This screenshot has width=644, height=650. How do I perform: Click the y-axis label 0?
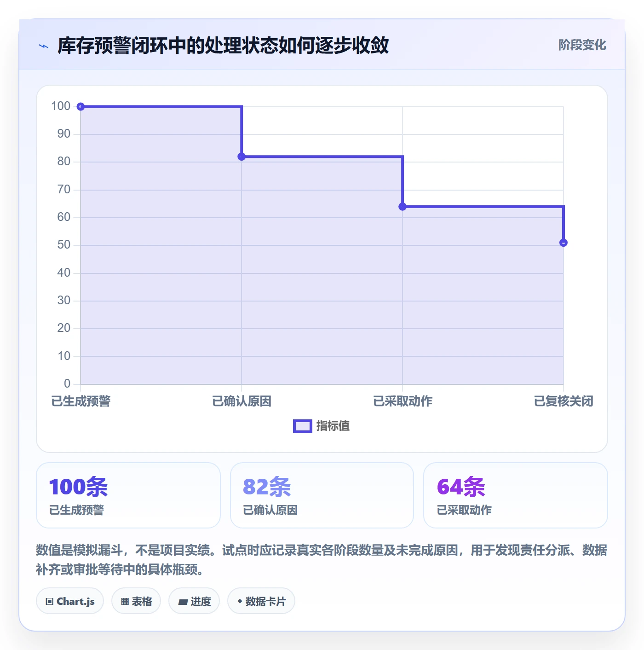67,383
